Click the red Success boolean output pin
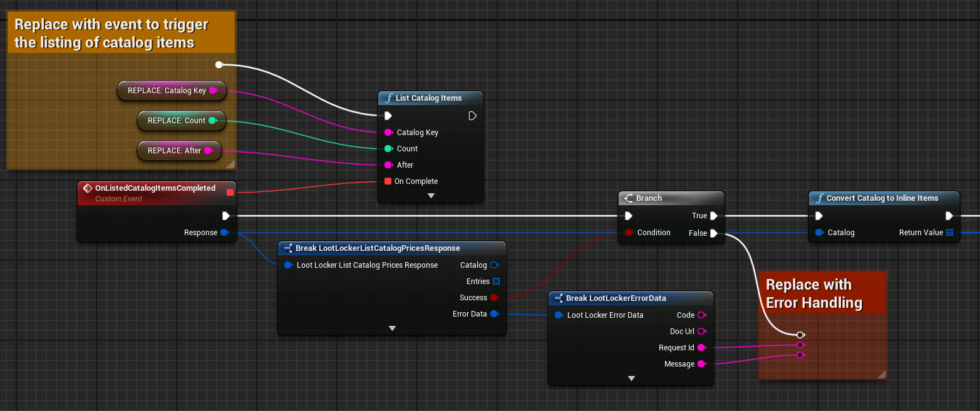Screen dimensions: 980x411 coord(494,298)
